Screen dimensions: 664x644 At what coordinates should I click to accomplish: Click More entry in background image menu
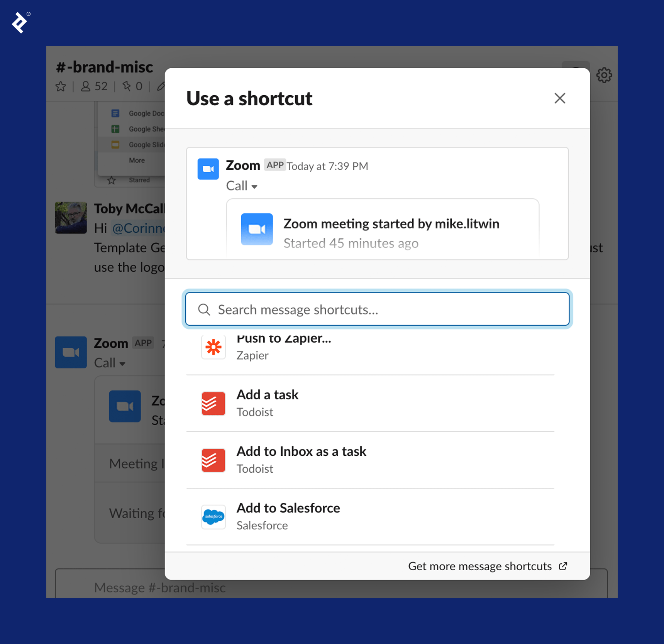tap(137, 160)
